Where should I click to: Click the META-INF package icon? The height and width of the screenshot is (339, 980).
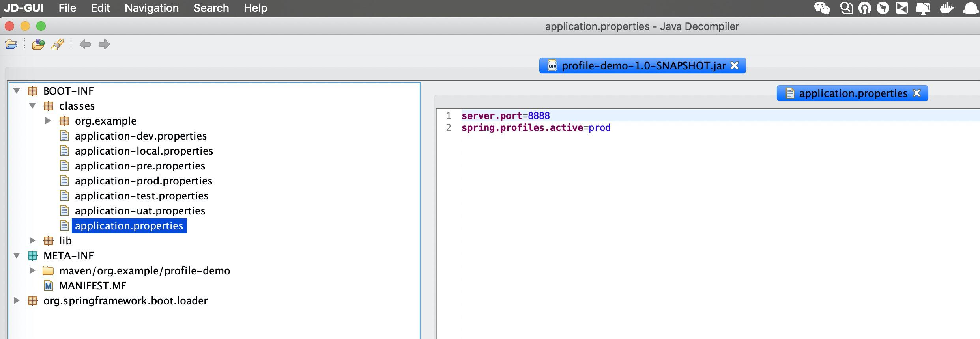point(33,256)
